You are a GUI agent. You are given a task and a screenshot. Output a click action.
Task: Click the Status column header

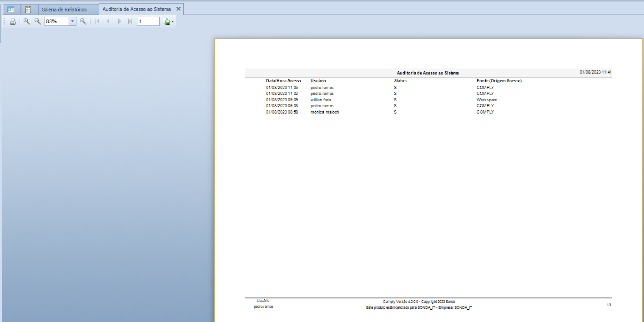[x=400, y=81]
